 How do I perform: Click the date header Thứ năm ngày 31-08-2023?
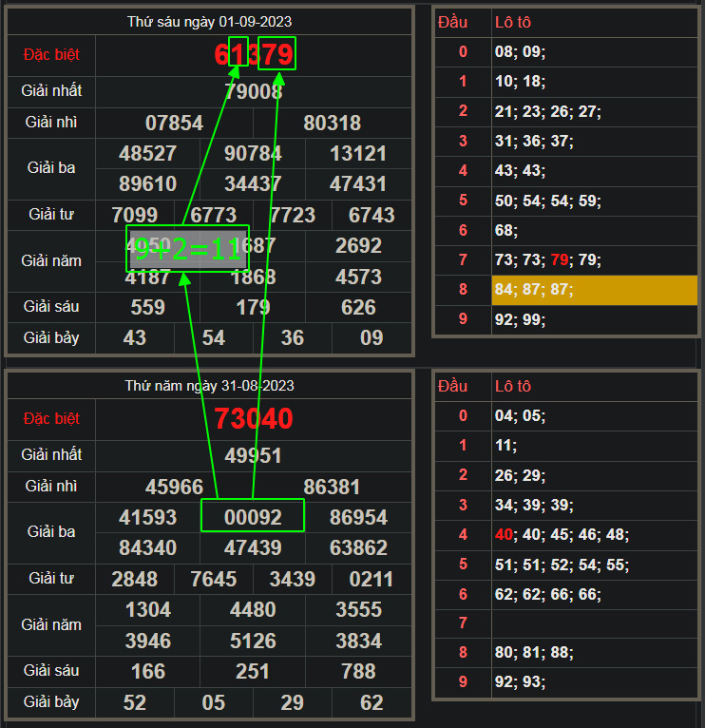209,385
